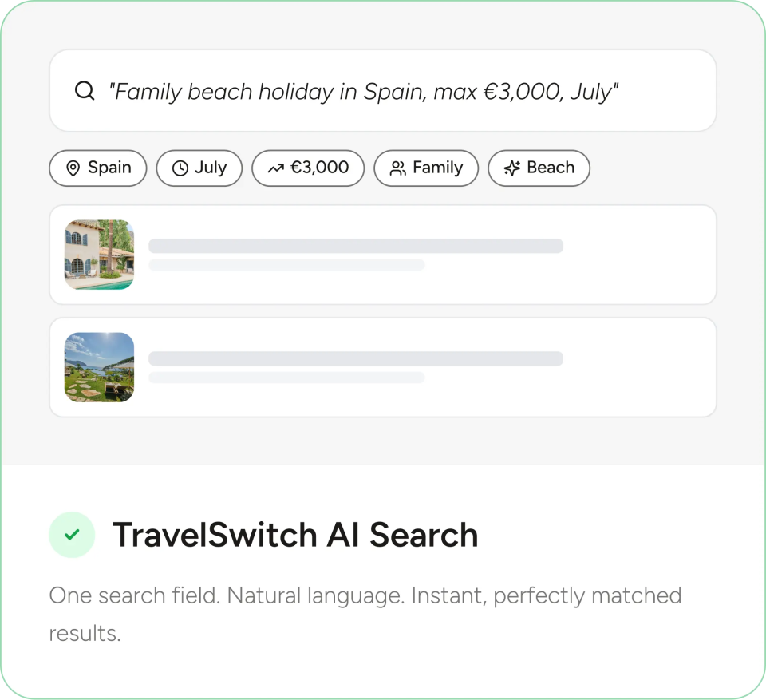Image resolution: width=766 pixels, height=700 pixels.
Task: Click the TravelSwitch AI Search heading
Action: (x=295, y=535)
